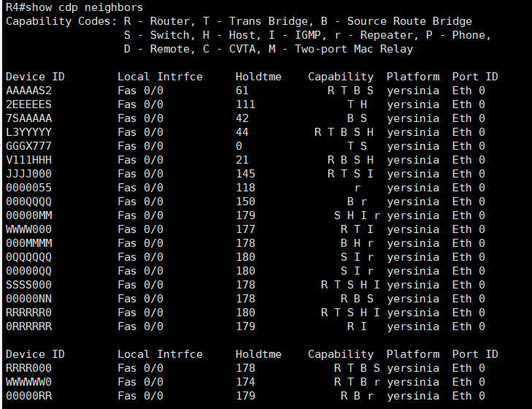The width and height of the screenshot is (532, 409).
Task: Select device ID AAAAAS2
Action: point(28,91)
